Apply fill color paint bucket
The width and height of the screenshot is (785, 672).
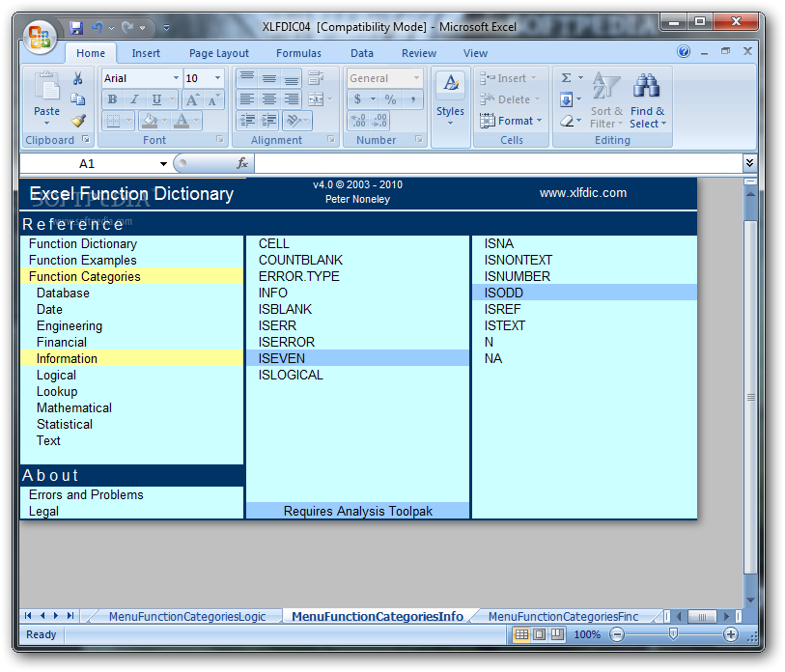150,121
